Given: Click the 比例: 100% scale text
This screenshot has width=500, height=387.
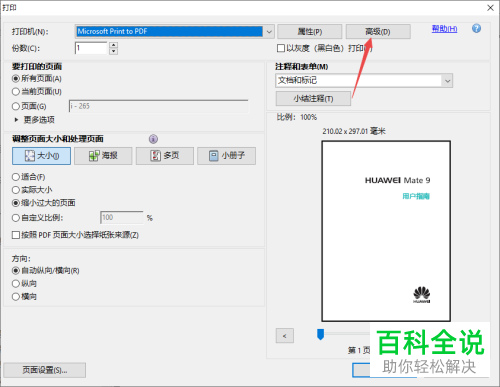Looking at the screenshot, I should pyautogui.click(x=297, y=117).
